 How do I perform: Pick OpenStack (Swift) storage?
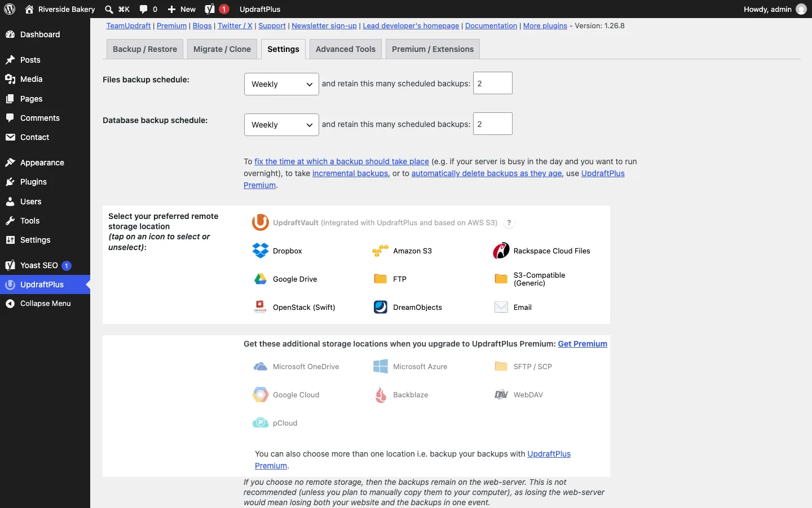click(x=294, y=307)
